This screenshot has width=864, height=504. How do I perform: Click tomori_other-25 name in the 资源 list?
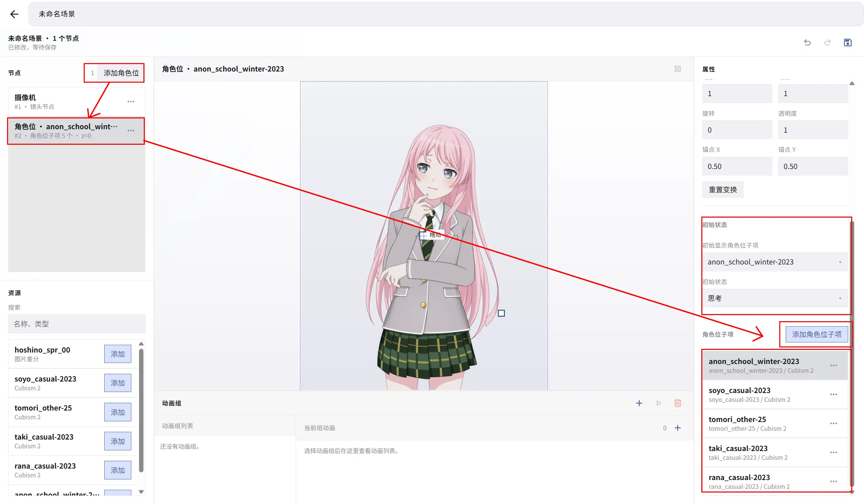coord(43,408)
